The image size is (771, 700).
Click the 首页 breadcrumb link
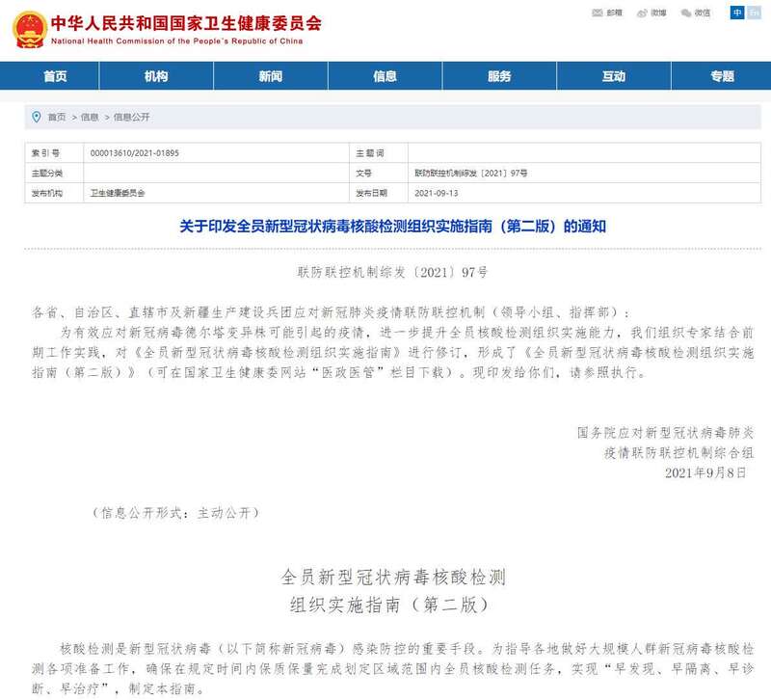click(57, 118)
